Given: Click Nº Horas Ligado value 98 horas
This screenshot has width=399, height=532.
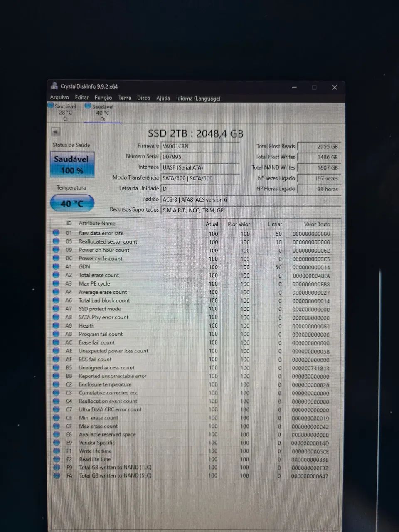Looking at the screenshot, I should tap(319, 189).
